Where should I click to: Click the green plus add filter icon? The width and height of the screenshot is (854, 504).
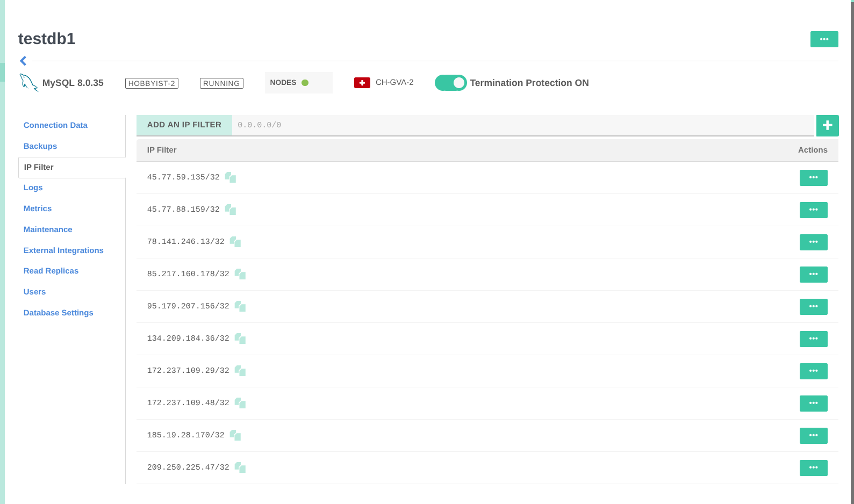[827, 125]
